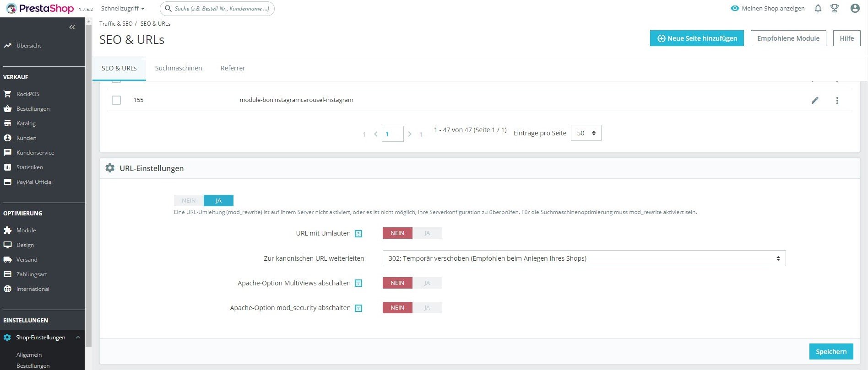The image size is (868, 370).
Task: Click the international globe icon
Action: pos(7,289)
